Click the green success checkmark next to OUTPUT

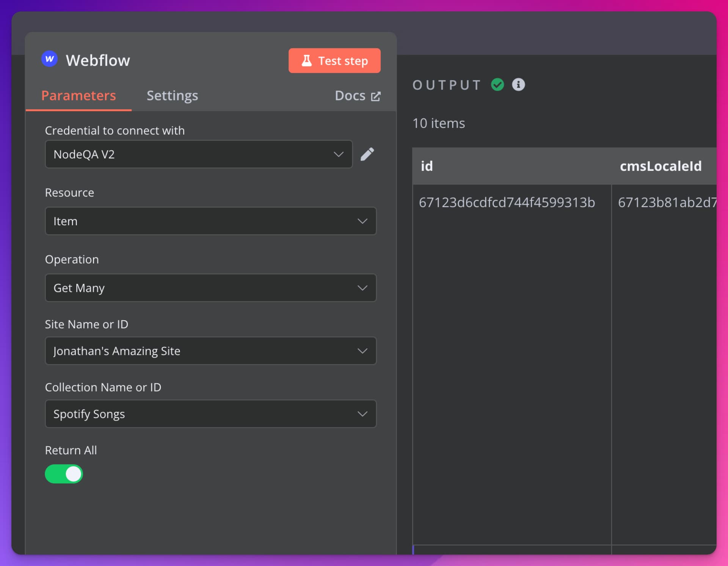click(x=497, y=85)
